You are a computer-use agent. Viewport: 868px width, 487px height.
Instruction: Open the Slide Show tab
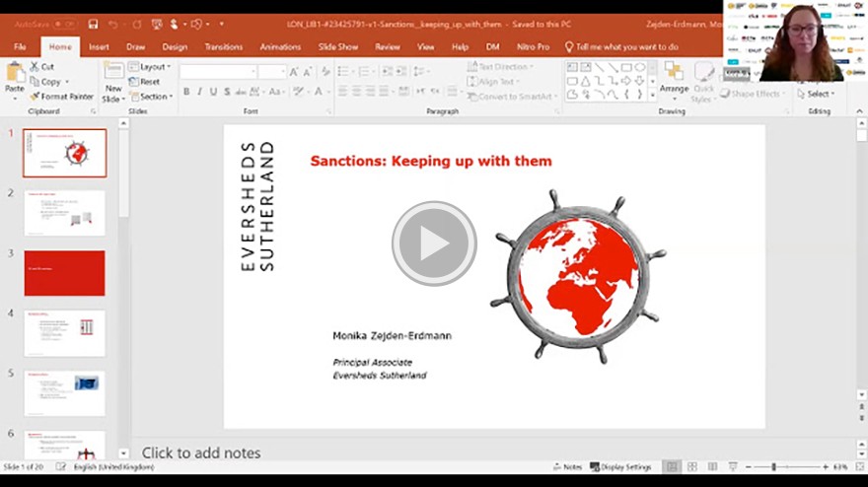point(338,47)
